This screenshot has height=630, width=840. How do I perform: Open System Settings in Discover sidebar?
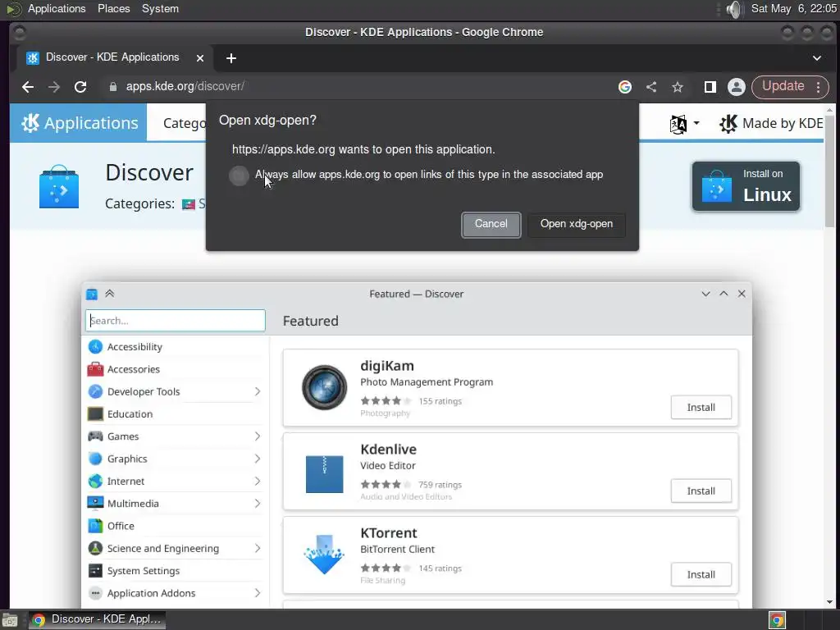coord(175,571)
